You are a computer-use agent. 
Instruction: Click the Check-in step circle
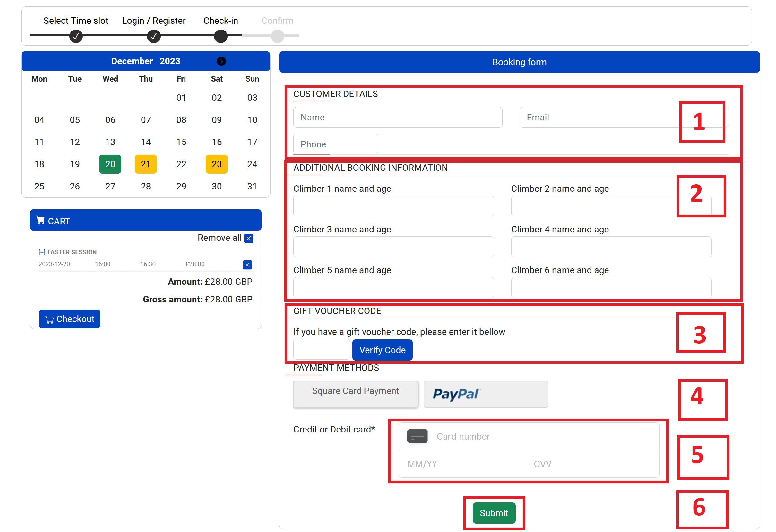pyautogui.click(x=220, y=36)
